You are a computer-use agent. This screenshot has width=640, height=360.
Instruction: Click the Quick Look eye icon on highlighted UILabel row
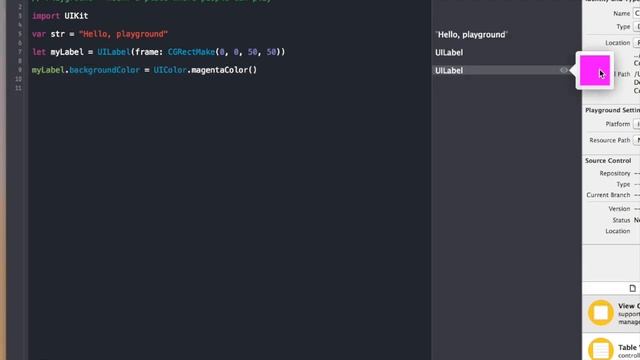tap(564, 70)
